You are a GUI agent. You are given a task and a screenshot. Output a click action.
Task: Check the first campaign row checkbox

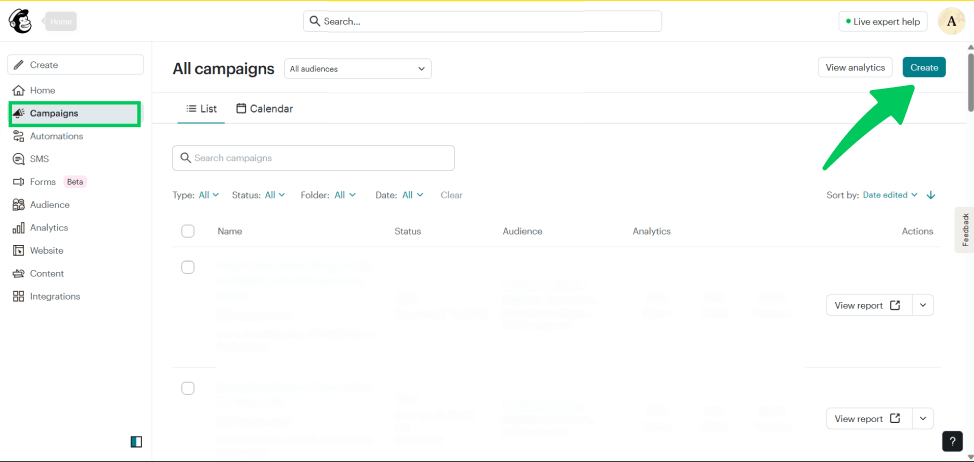(188, 267)
